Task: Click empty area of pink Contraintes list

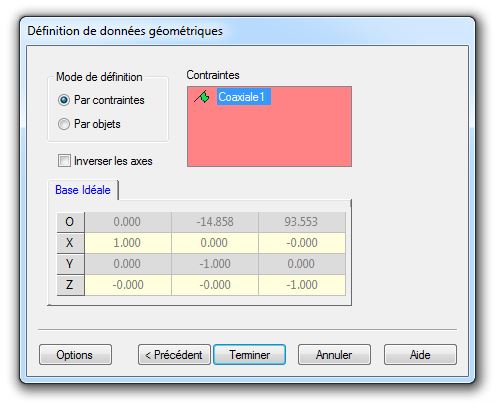Action: pyautogui.click(x=269, y=137)
